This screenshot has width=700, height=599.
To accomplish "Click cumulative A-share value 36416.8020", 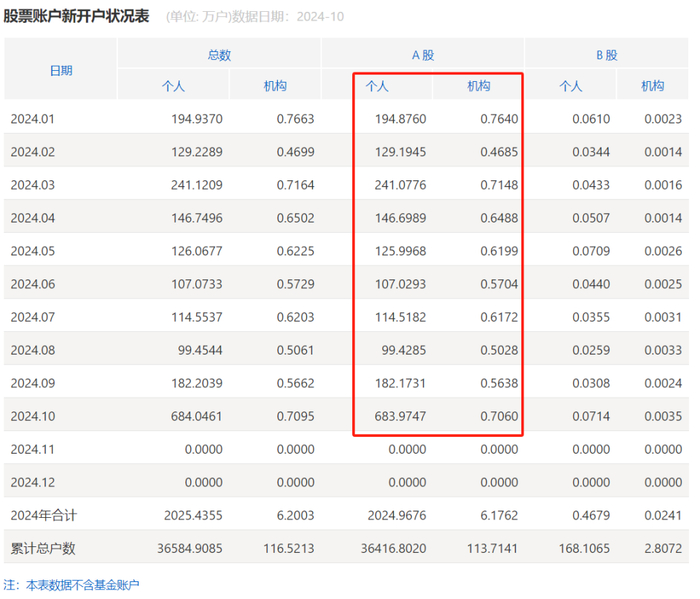I will point(394,549).
